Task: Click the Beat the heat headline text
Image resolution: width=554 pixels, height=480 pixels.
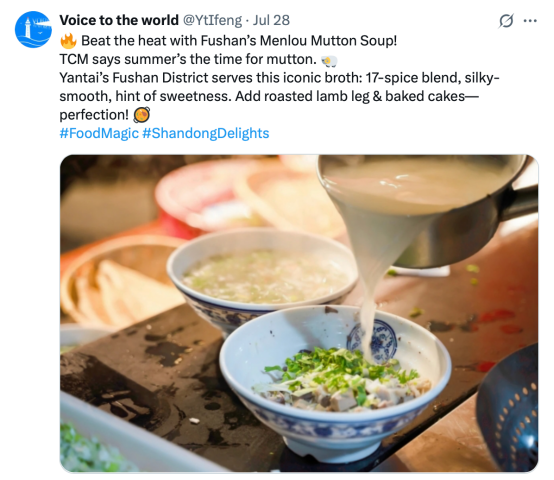Action: pyautogui.click(x=239, y=41)
